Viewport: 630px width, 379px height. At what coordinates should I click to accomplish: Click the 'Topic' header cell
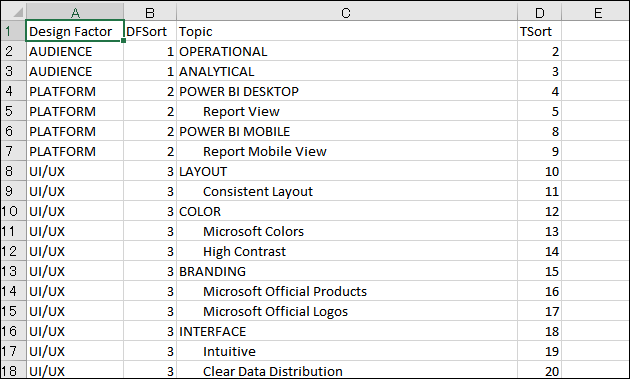pyautogui.click(x=346, y=31)
